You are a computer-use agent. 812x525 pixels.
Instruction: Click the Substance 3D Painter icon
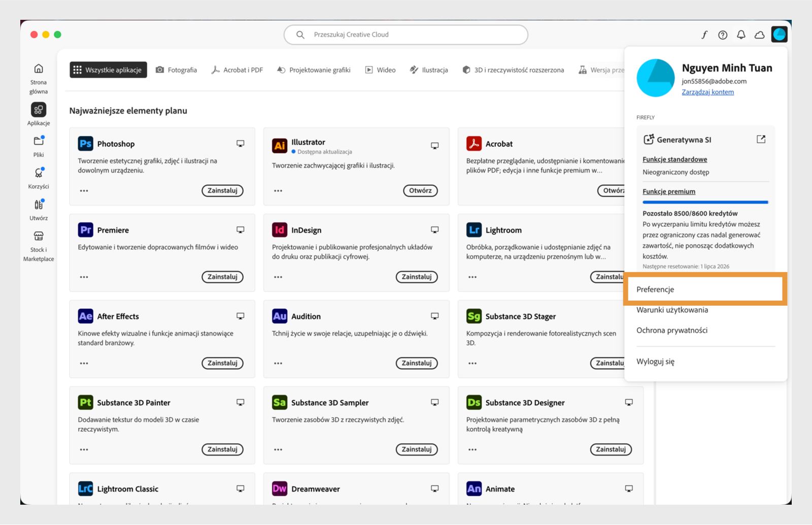(85, 403)
